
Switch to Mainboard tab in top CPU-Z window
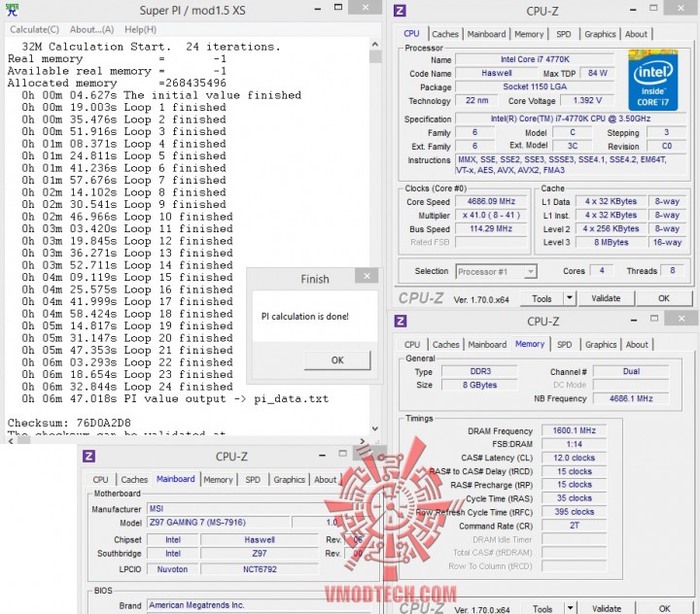coord(486,34)
